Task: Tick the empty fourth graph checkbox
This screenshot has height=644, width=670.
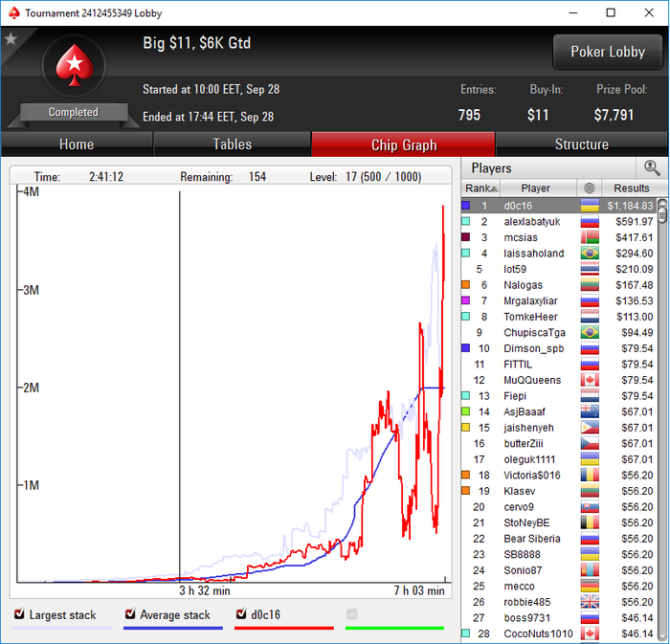Action: coord(351,614)
